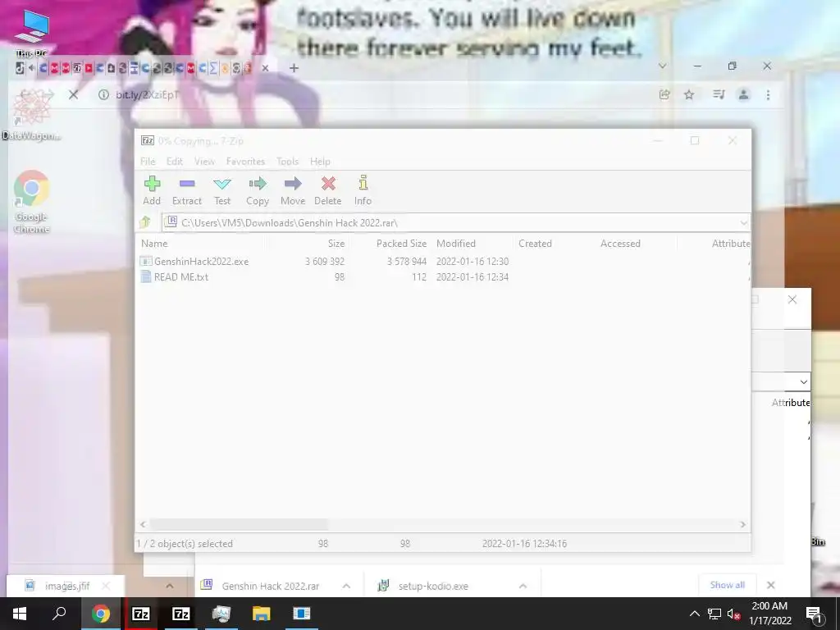
Task: Click the first 7-Zip taskbar icon
Action: coord(140,614)
